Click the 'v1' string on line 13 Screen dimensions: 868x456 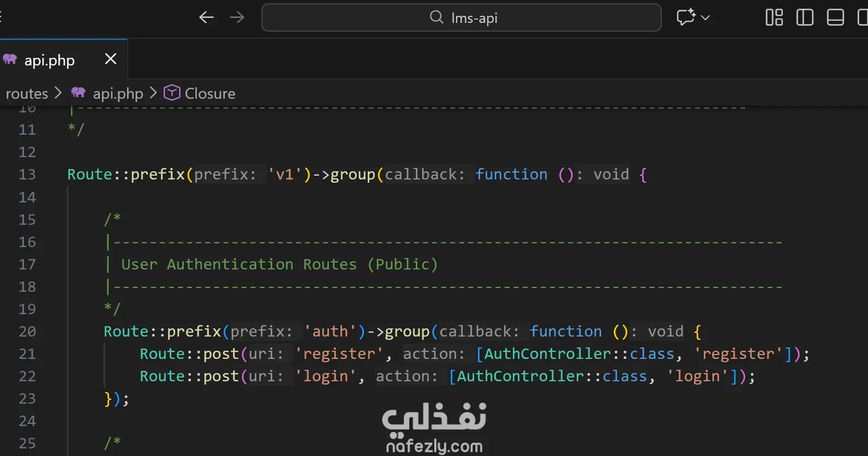click(285, 175)
